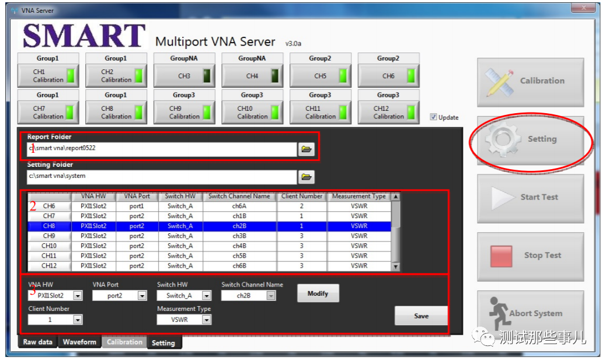Click in the Setting Folder path field
Viewport: 606px width, 364px height.
(162, 177)
